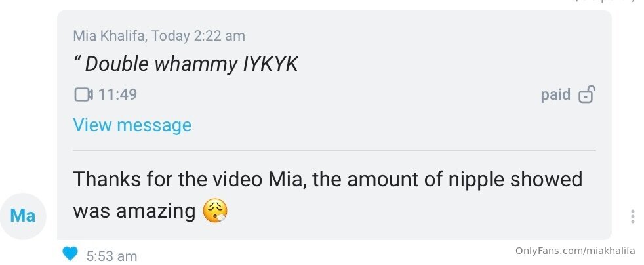
Task: Click the opening quotation mark of the quote
Action: (77, 64)
